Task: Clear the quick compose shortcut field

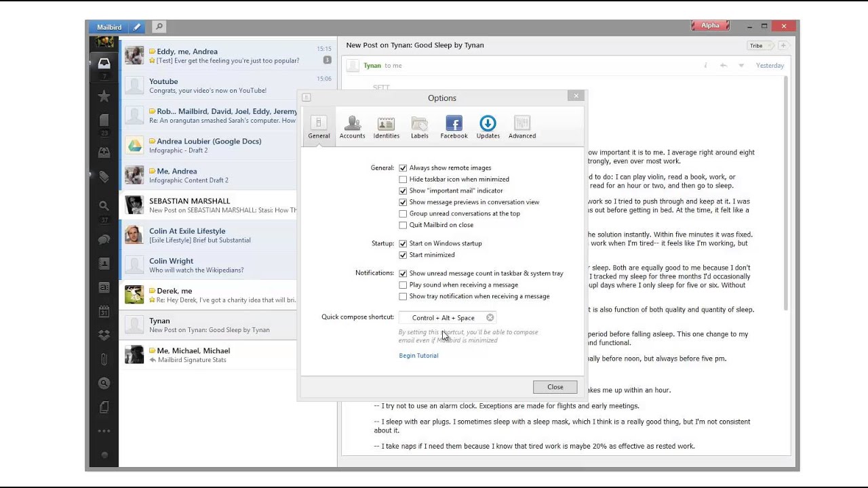Action: pyautogui.click(x=490, y=318)
